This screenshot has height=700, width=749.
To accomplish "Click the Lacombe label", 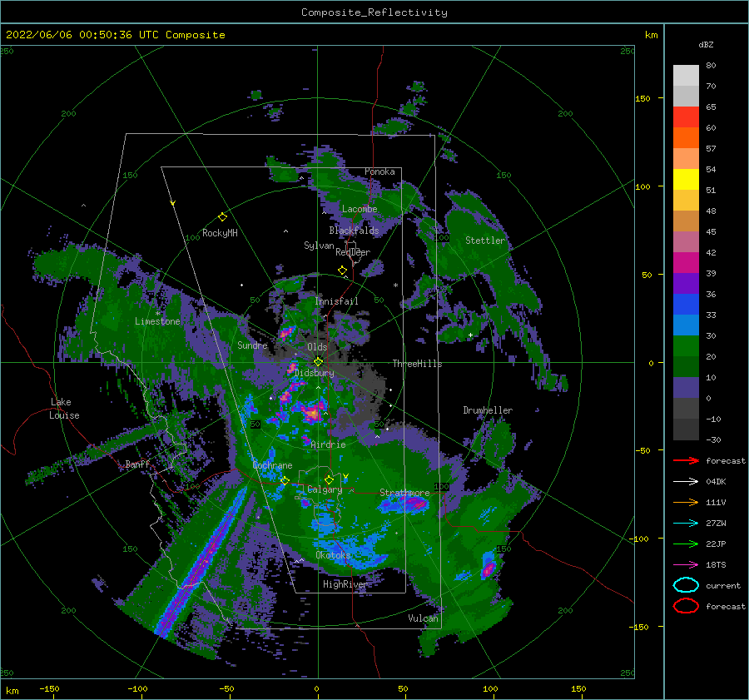I will 360,209.
